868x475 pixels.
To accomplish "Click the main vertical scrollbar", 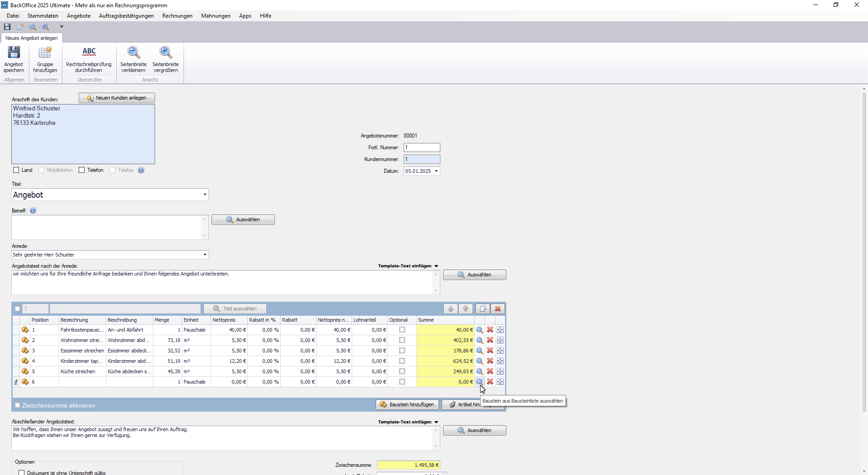I will pyautogui.click(x=864, y=251).
